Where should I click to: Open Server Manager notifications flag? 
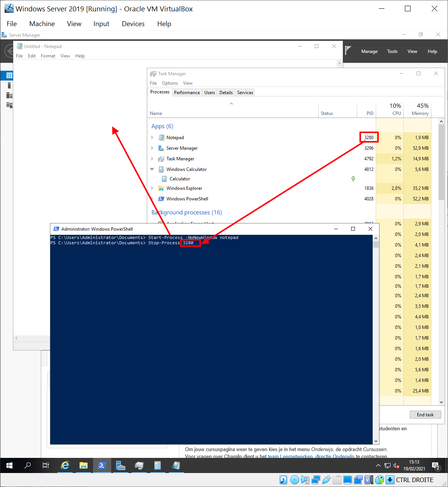(348, 51)
